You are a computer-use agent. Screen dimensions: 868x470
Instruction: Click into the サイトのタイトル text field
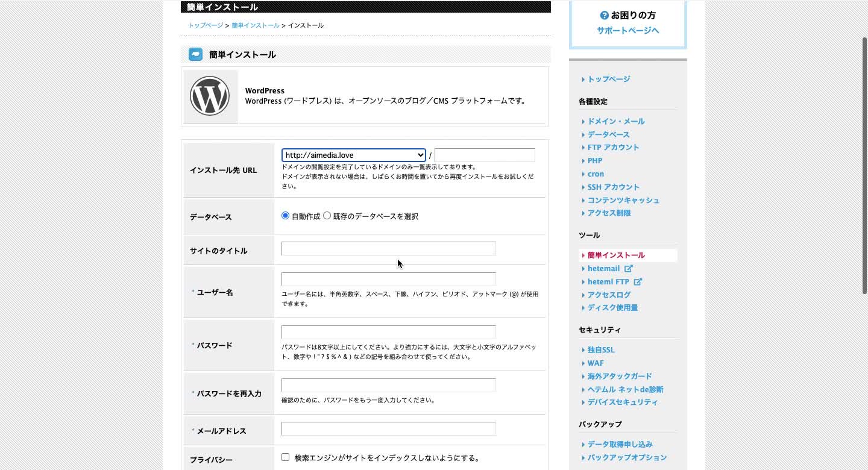pos(389,248)
